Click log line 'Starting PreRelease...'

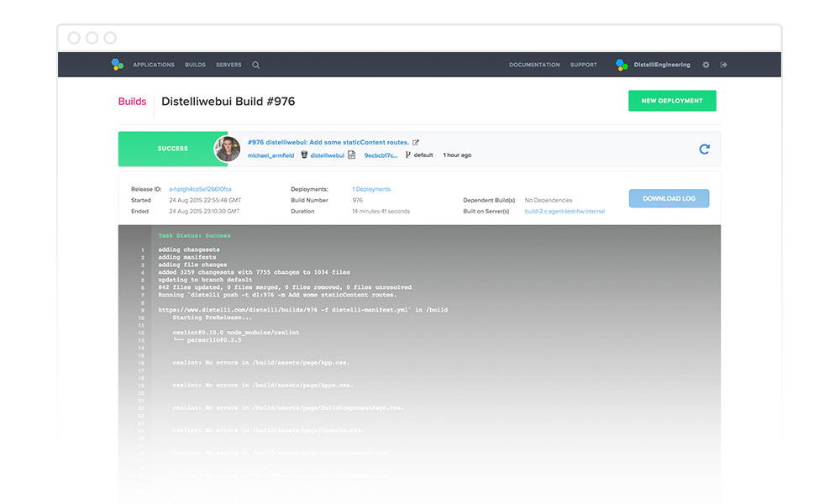tap(213, 317)
